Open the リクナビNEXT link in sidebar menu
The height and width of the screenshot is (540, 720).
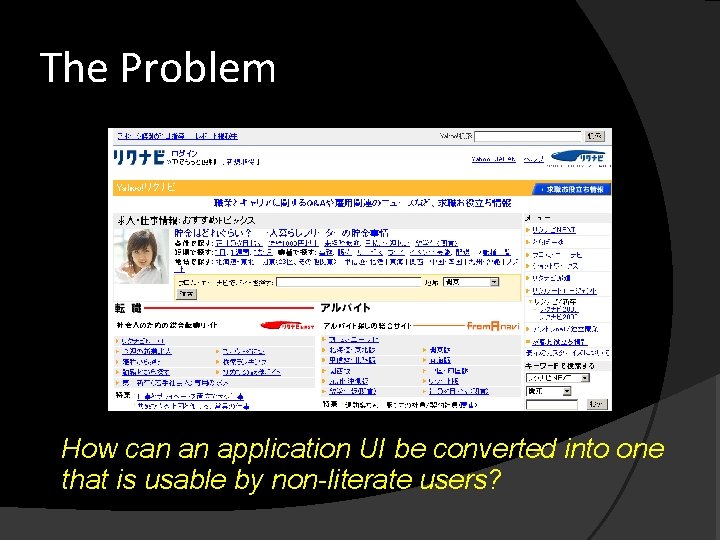click(554, 230)
